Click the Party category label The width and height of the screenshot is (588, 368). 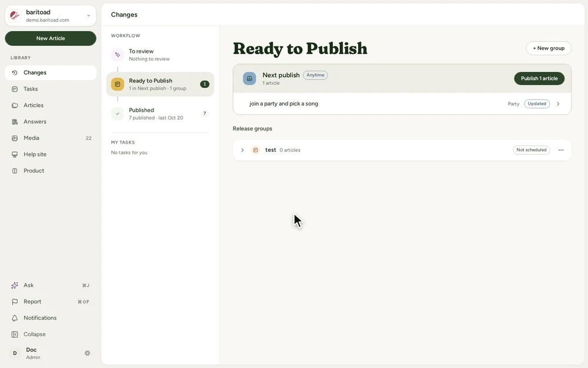(x=513, y=104)
